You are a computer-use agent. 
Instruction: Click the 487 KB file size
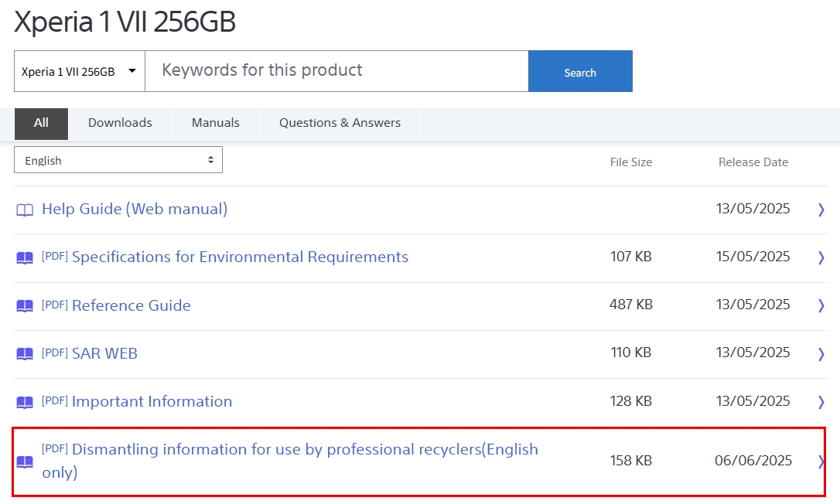click(x=631, y=305)
